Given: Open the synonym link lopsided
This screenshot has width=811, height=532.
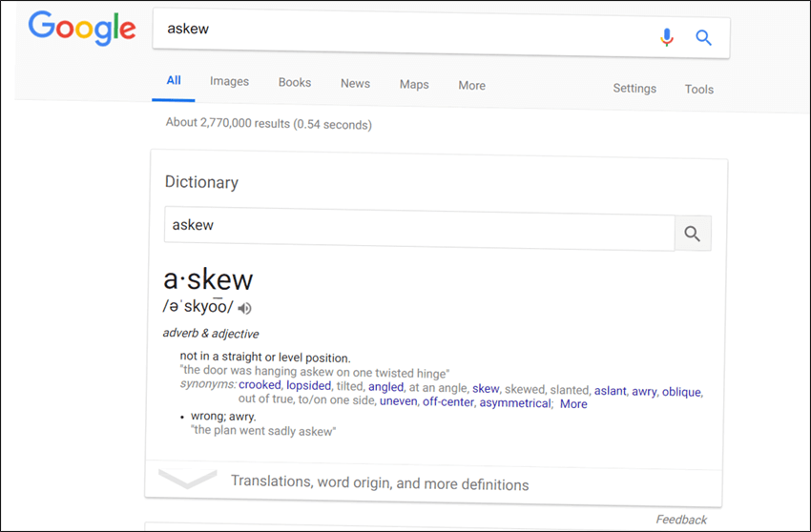Looking at the screenshot, I should [309, 386].
